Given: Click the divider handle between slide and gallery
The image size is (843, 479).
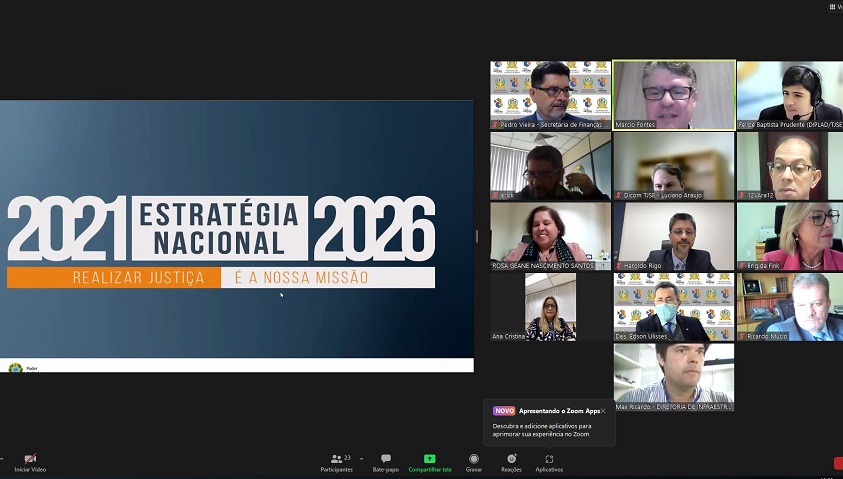Looking at the screenshot, I should coord(477,236).
